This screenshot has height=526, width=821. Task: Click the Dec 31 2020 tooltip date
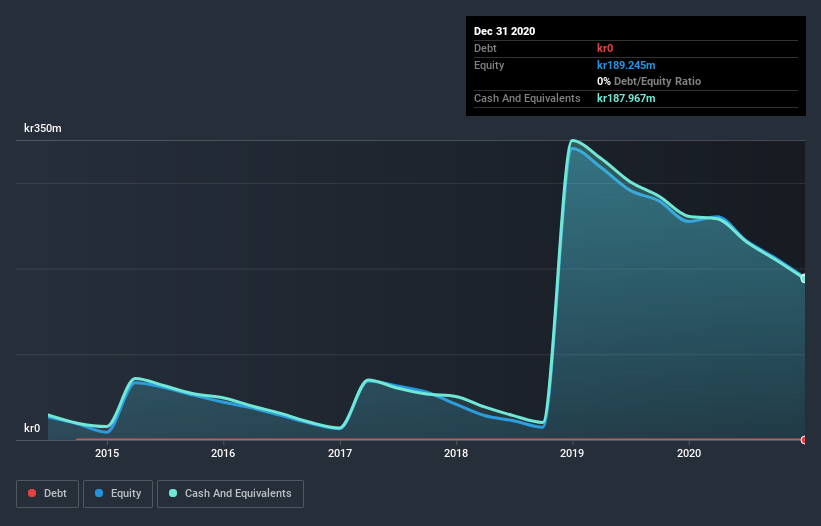pos(504,31)
